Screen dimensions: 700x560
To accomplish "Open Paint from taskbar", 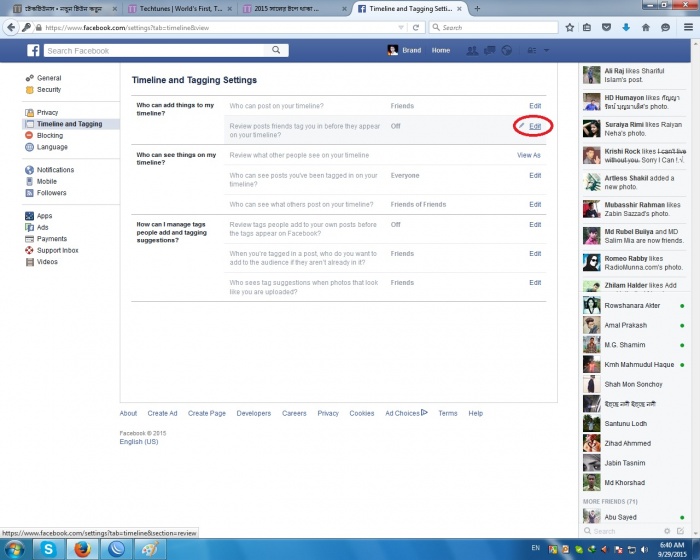I will [150, 549].
